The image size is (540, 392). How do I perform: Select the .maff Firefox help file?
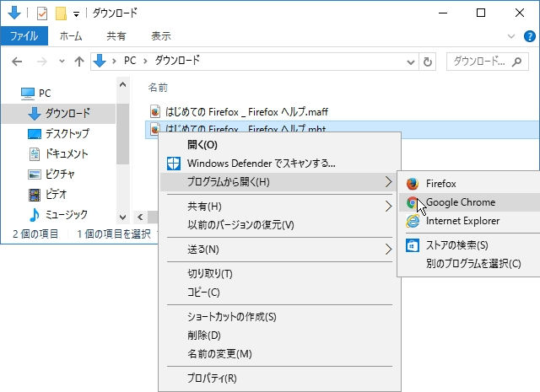[246, 112]
